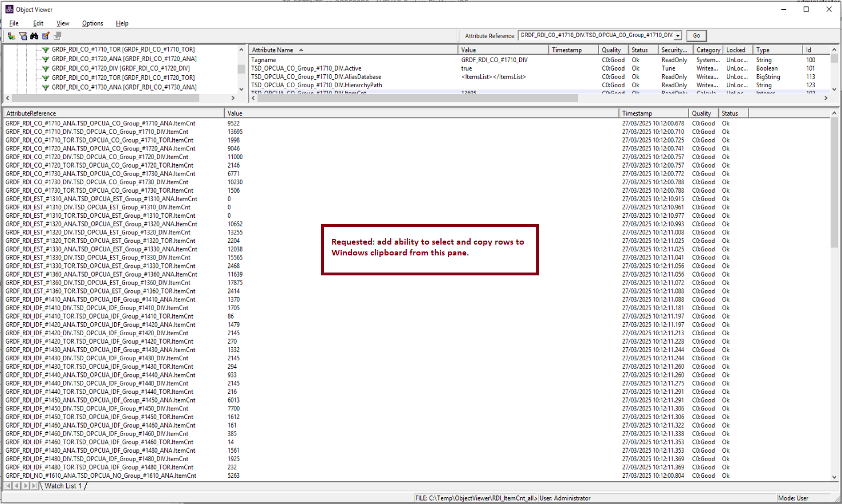
Task: Click the binoculars find icon
Action: click(34, 36)
